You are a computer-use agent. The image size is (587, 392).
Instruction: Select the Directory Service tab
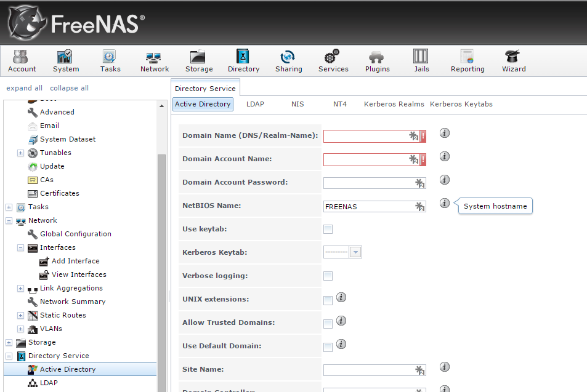(205, 88)
